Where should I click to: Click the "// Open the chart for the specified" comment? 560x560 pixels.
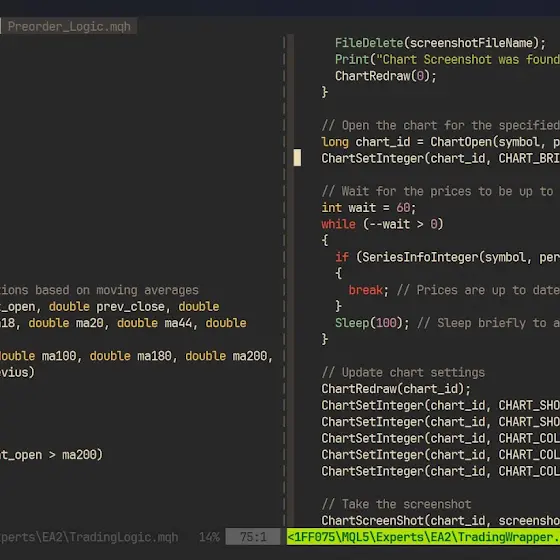click(x=440, y=125)
